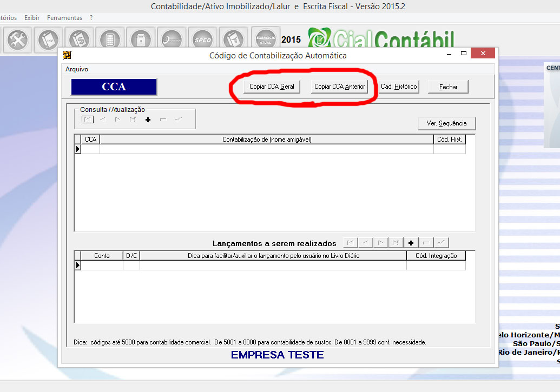
Task: Open the Exibir menu
Action: click(32, 18)
